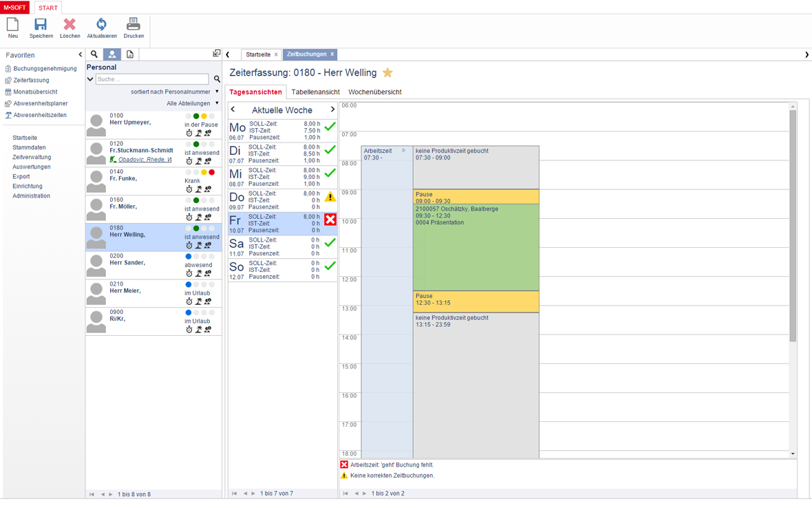Switch to the person list view toggle

coord(112,54)
